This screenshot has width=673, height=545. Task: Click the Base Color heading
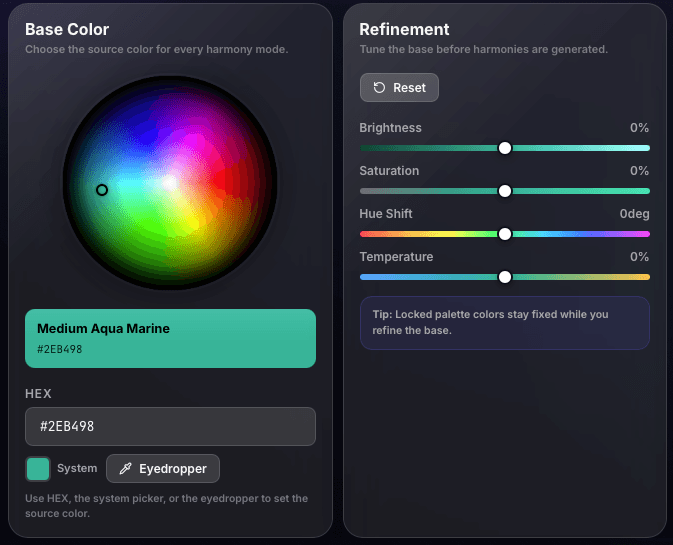67,30
